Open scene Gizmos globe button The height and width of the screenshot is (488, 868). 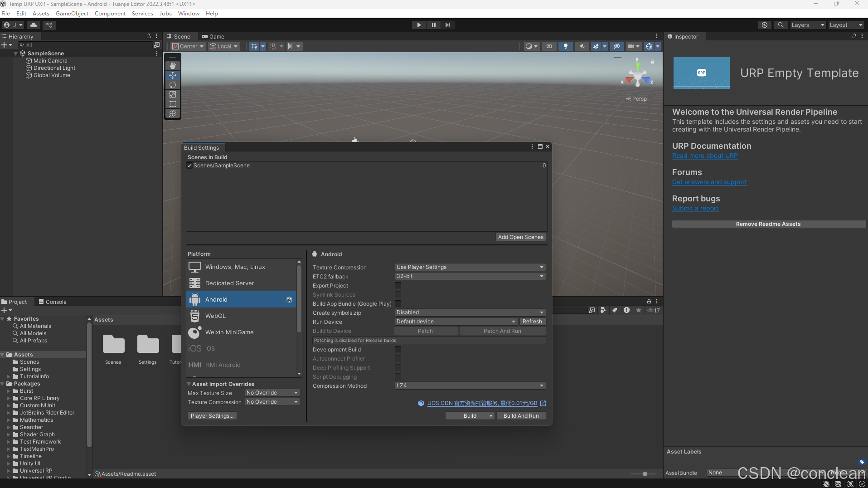point(649,46)
